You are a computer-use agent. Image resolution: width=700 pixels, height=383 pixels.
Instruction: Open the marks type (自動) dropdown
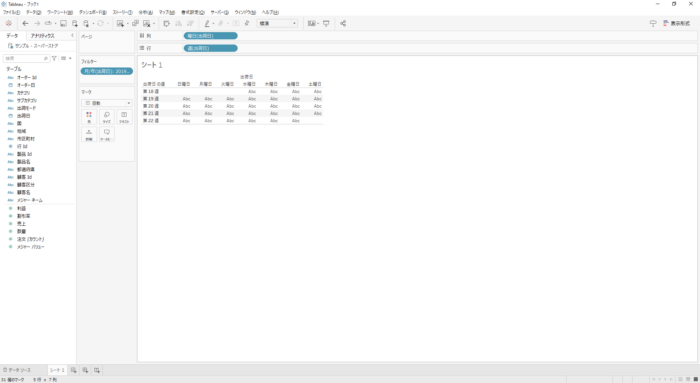pyautogui.click(x=107, y=103)
